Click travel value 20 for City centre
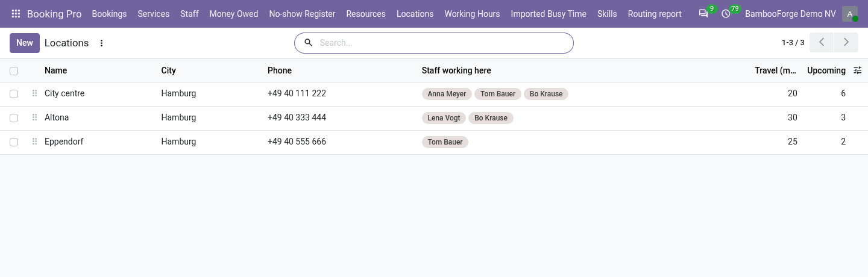The image size is (868, 277). [792, 93]
